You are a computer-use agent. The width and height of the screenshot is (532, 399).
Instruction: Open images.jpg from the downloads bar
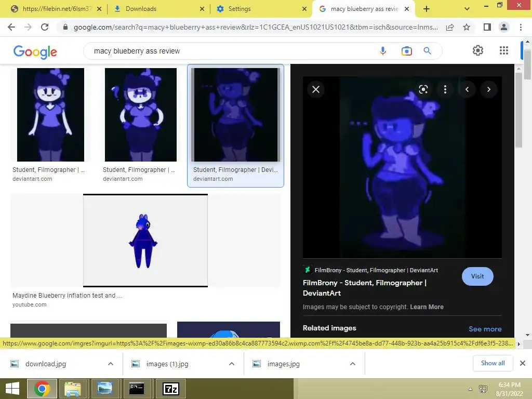click(x=283, y=364)
